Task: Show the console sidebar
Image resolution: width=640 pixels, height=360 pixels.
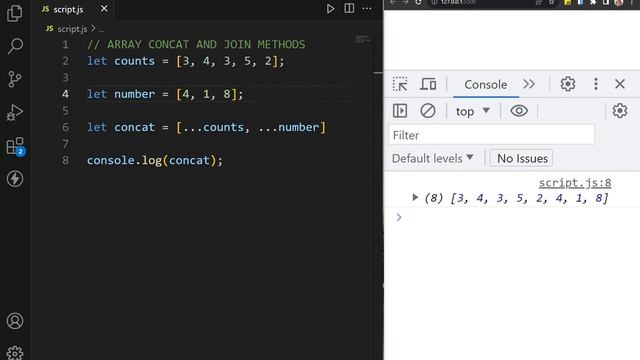Action: click(x=400, y=111)
